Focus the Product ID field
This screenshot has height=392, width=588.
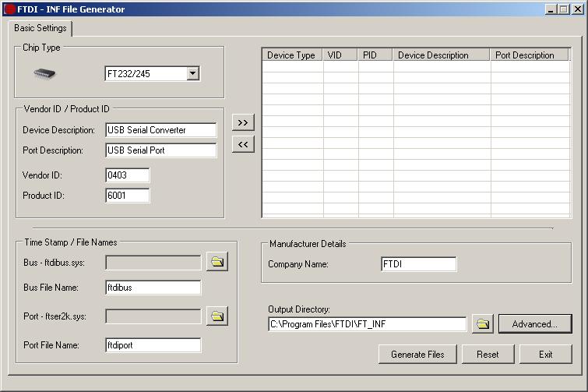127,196
